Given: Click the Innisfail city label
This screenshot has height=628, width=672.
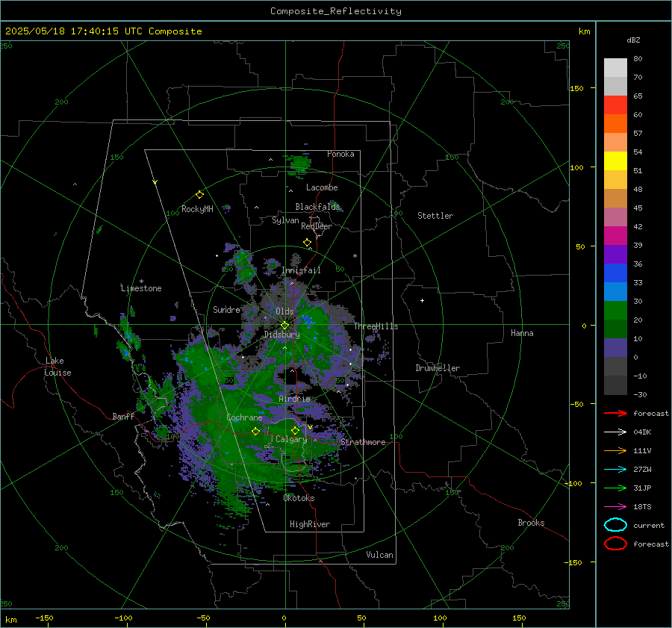Looking at the screenshot, I should coord(301,270).
